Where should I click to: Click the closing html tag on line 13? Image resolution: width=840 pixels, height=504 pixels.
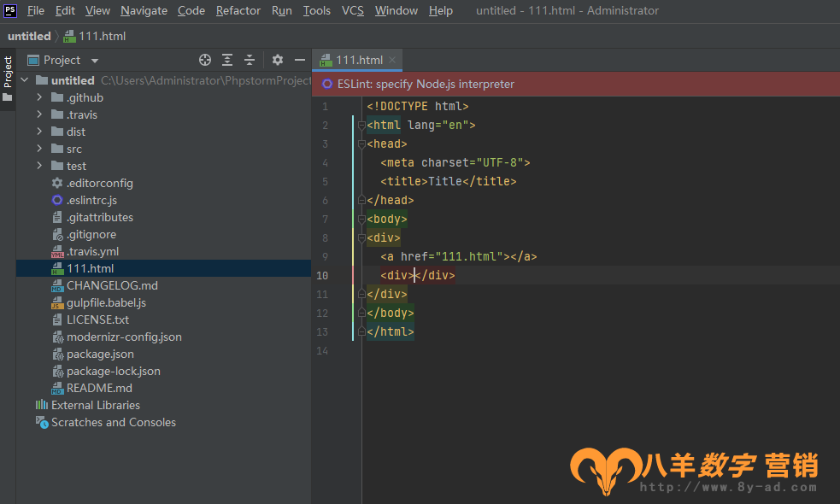[x=391, y=331]
